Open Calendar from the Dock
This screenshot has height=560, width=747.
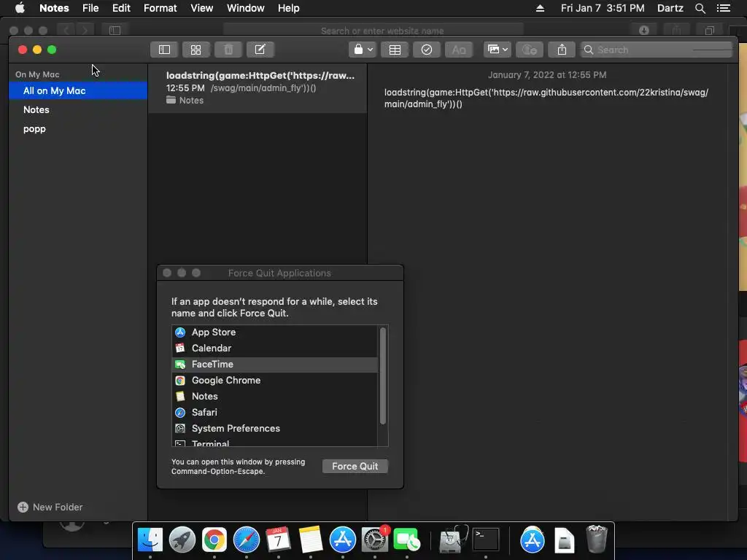coord(278,540)
